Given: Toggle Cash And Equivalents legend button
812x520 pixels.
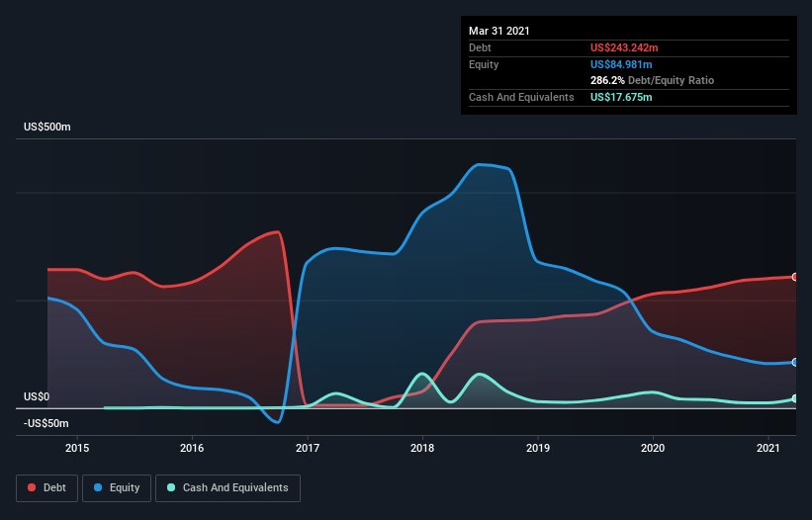Looking at the screenshot, I should coord(227,488).
